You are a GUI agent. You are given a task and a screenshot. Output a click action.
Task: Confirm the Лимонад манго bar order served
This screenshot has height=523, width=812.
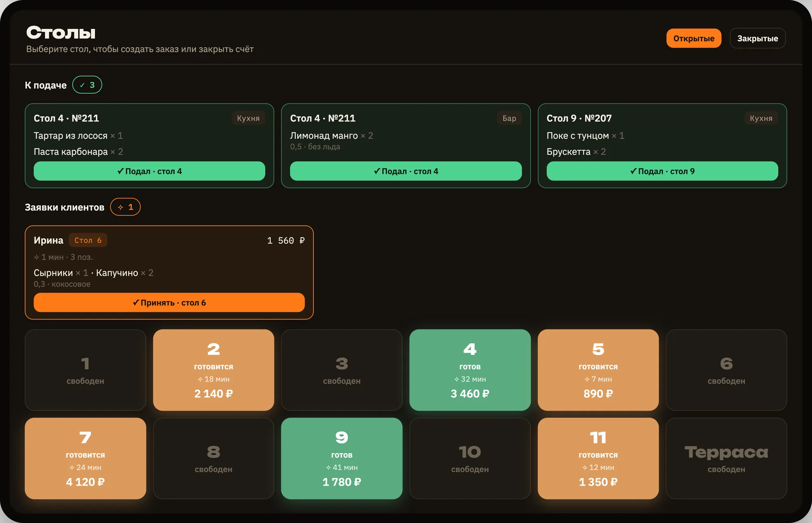click(406, 171)
